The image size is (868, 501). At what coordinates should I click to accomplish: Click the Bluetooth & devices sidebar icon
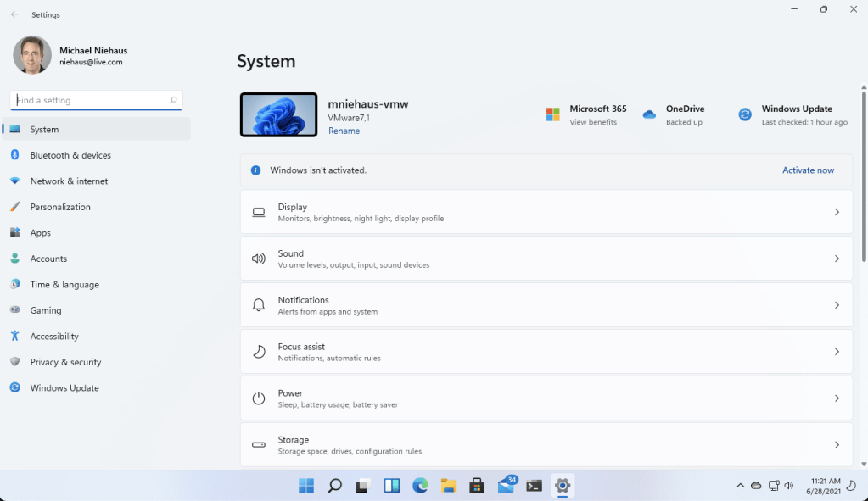14,155
